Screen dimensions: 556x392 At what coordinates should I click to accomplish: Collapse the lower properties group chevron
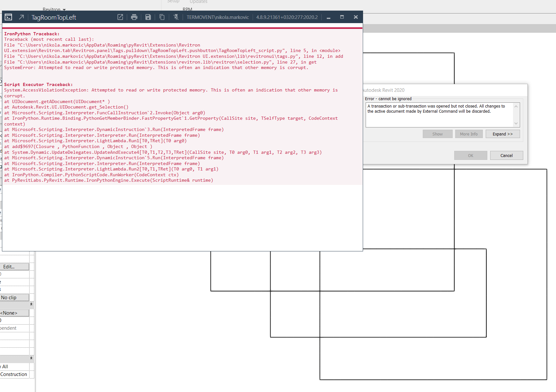31,358
